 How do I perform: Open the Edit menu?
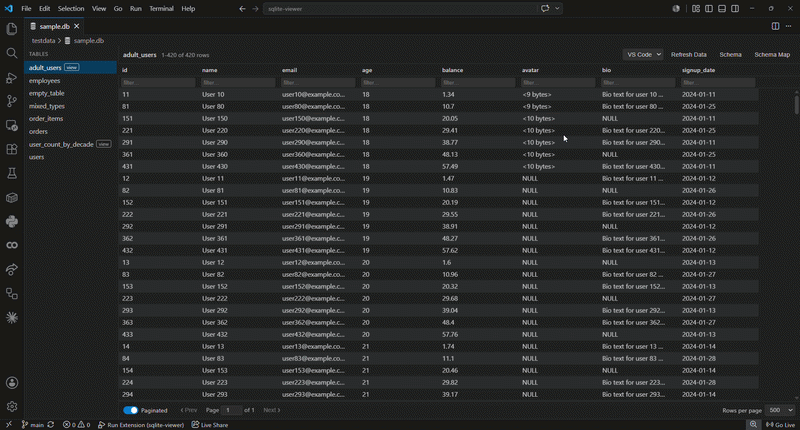[x=44, y=9]
